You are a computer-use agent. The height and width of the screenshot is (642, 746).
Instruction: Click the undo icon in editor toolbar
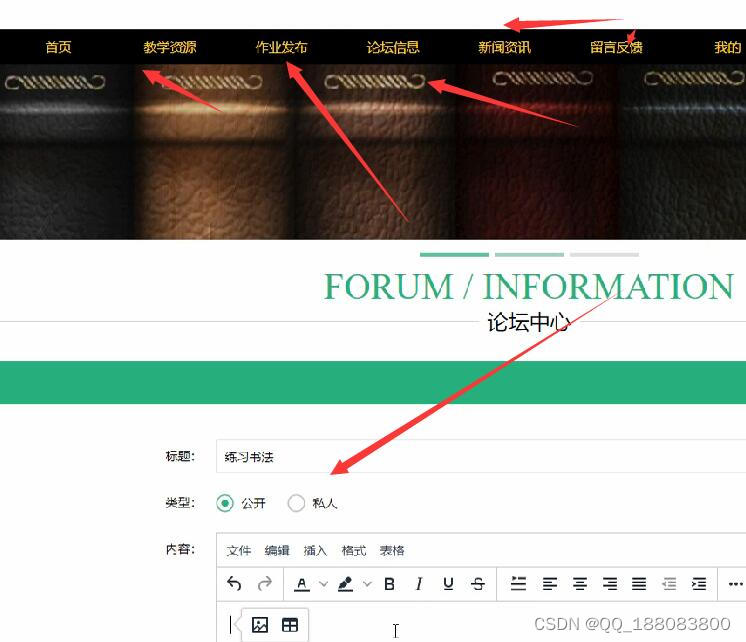[x=234, y=583]
